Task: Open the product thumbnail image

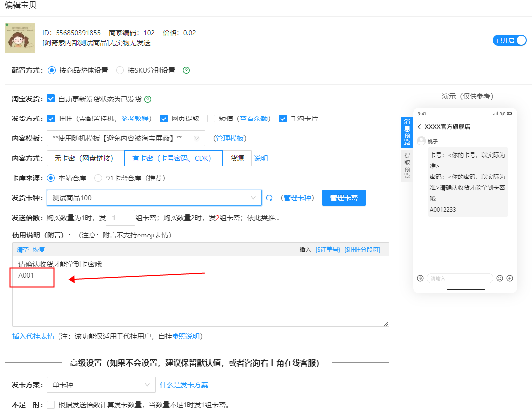Action: point(20,38)
